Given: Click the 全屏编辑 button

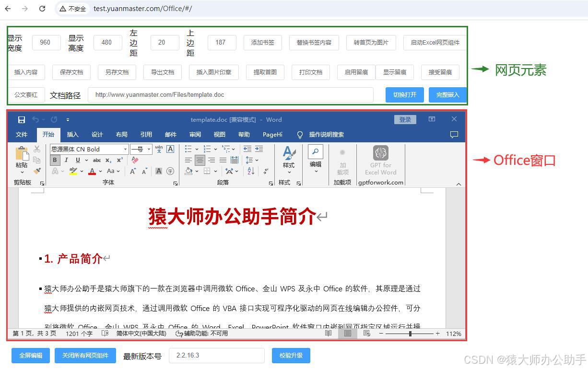Looking at the screenshot, I should (31, 356).
